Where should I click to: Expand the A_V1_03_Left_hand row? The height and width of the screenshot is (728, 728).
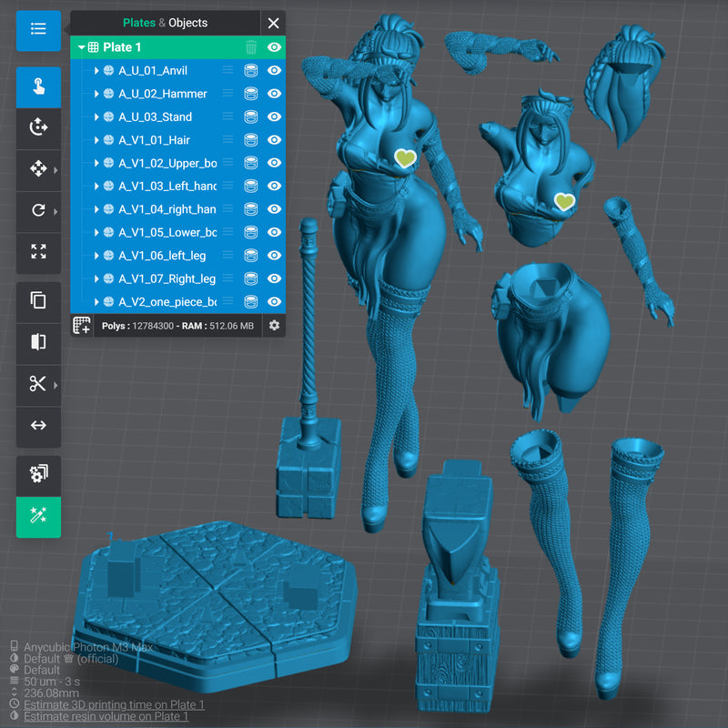[96, 187]
